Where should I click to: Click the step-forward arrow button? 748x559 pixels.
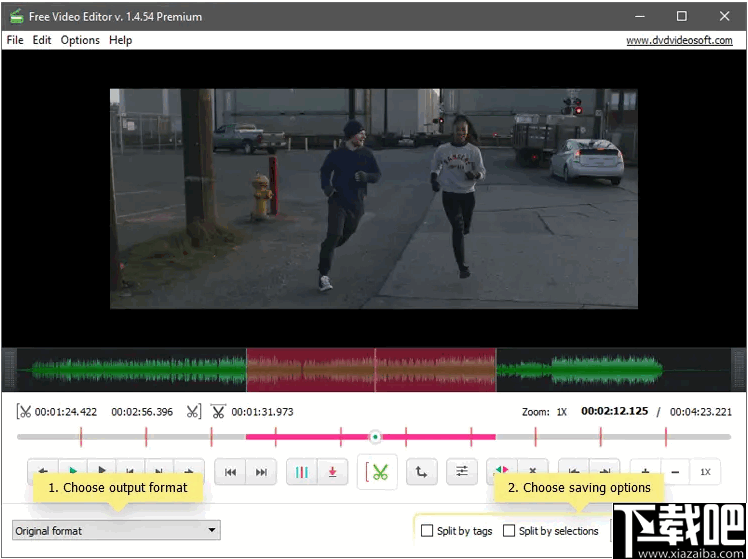189,470
